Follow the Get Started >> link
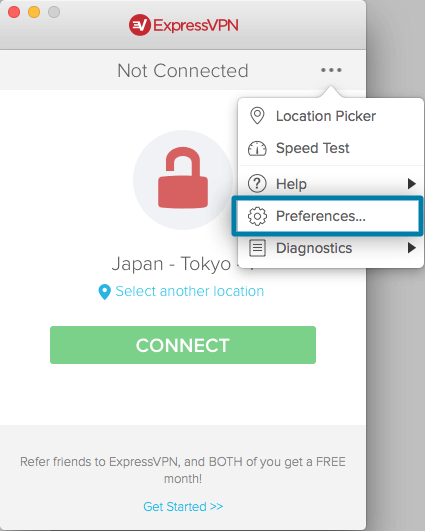 [x=183, y=507]
